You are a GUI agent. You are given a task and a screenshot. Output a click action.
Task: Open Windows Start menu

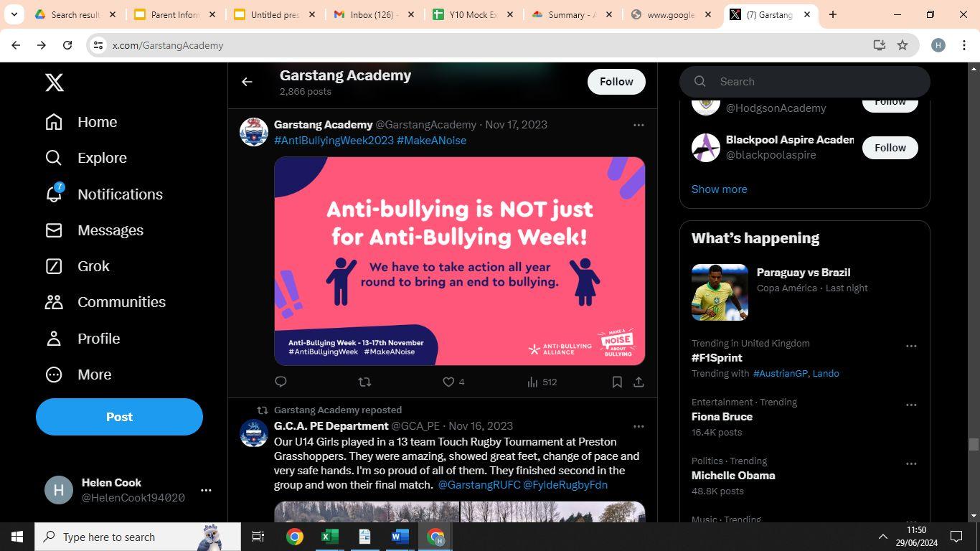pos(17,537)
